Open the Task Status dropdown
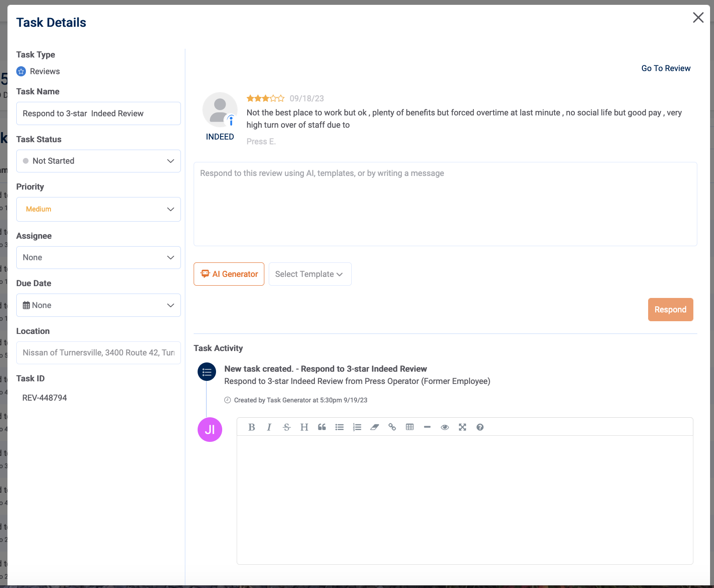 [98, 161]
